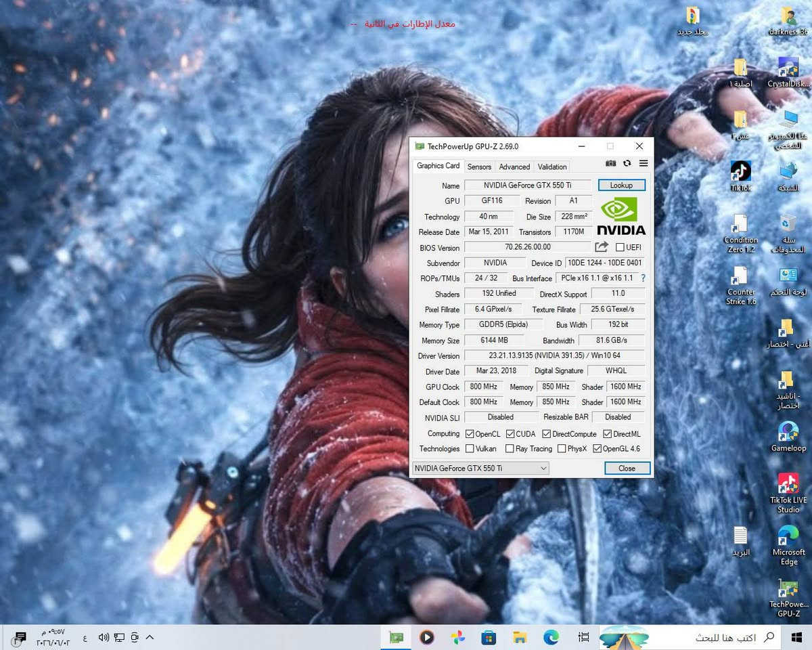Toggle the UEFI checkbox
Screen dimensions: 812x650
620,247
